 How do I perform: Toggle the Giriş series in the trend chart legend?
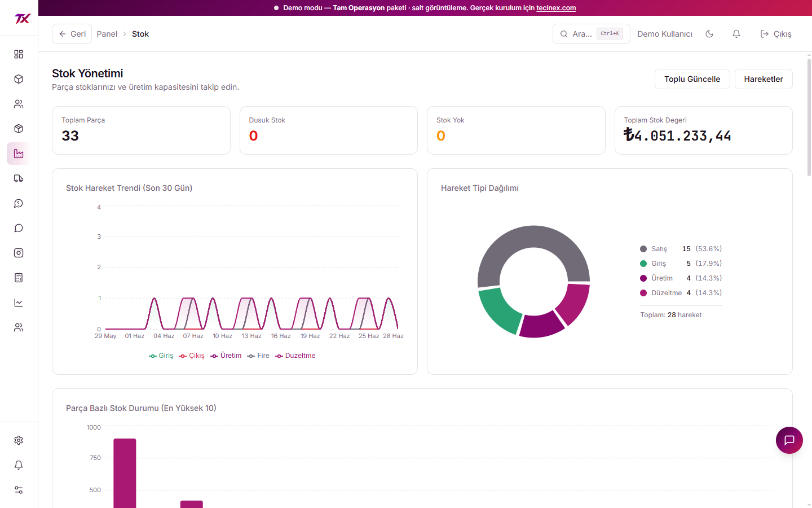pyautogui.click(x=161, y=356)
